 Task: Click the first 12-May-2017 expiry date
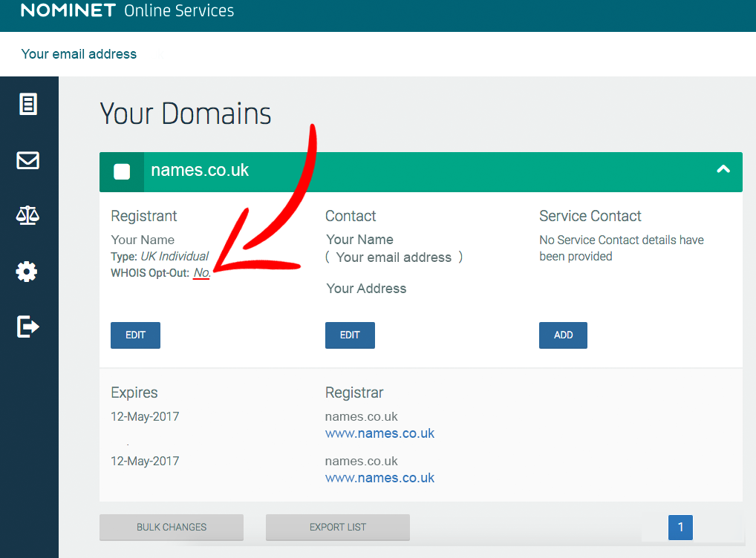[x=145, y=416]
